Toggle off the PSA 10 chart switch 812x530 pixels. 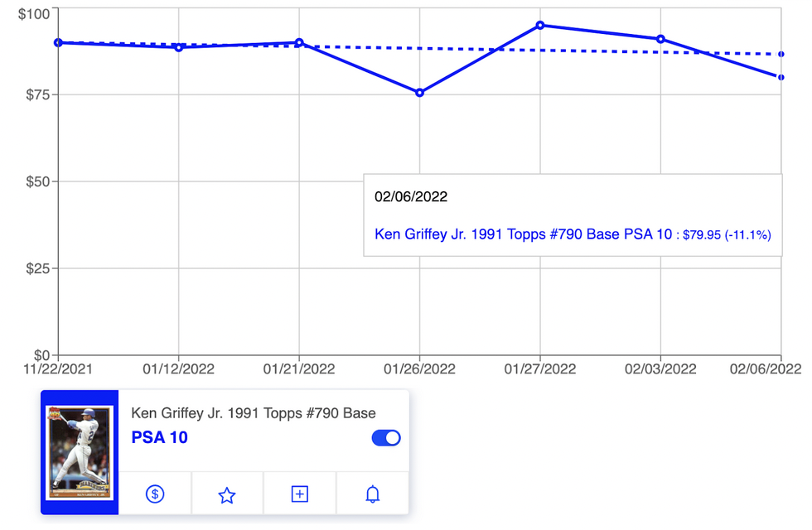click(386, 438)
